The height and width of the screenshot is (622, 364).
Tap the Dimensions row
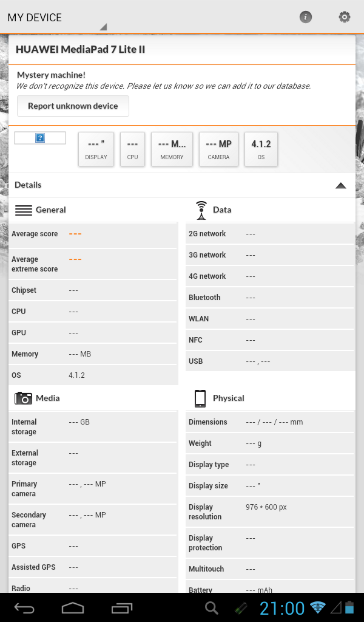click(x=270, y=422)
